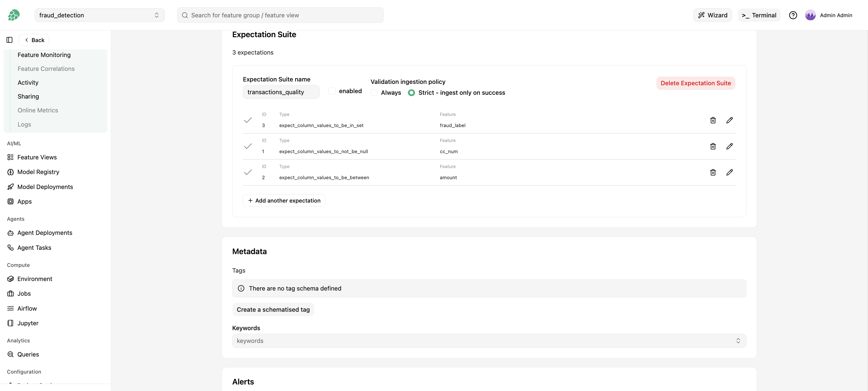Open Airflow in sidebar
This screenshot has width=868, height=391.
click(x=27, y=308)
